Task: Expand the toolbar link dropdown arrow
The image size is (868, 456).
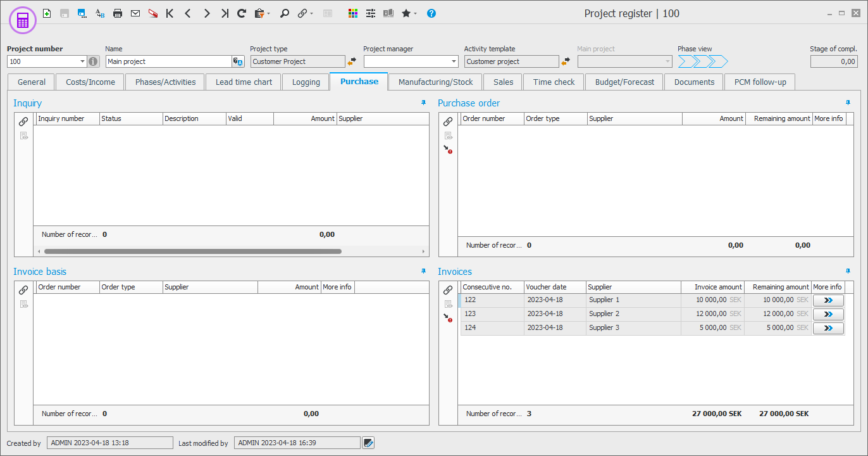Action: coord(312,13)
